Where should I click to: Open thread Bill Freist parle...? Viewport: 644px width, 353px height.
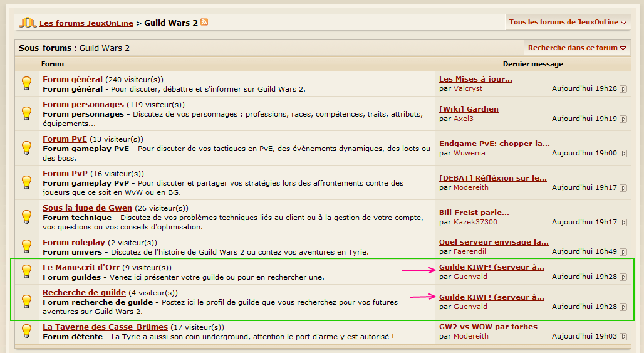click(474, 213)
